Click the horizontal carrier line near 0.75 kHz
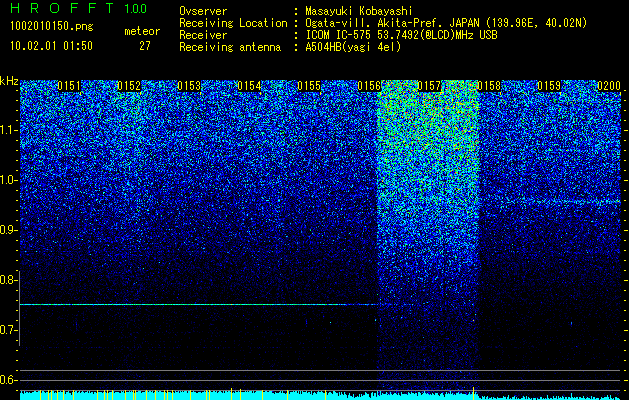This screenshot has width=629, height=400. tap(199, 305)
